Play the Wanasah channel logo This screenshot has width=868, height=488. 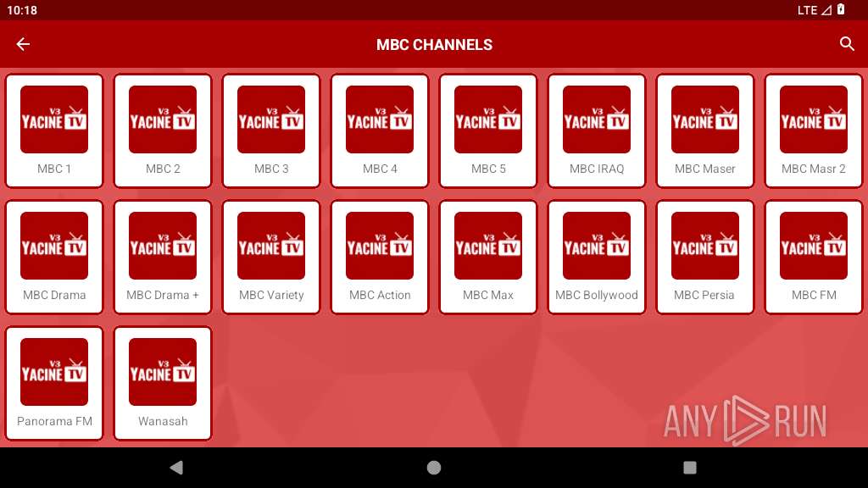click(163, 372)
